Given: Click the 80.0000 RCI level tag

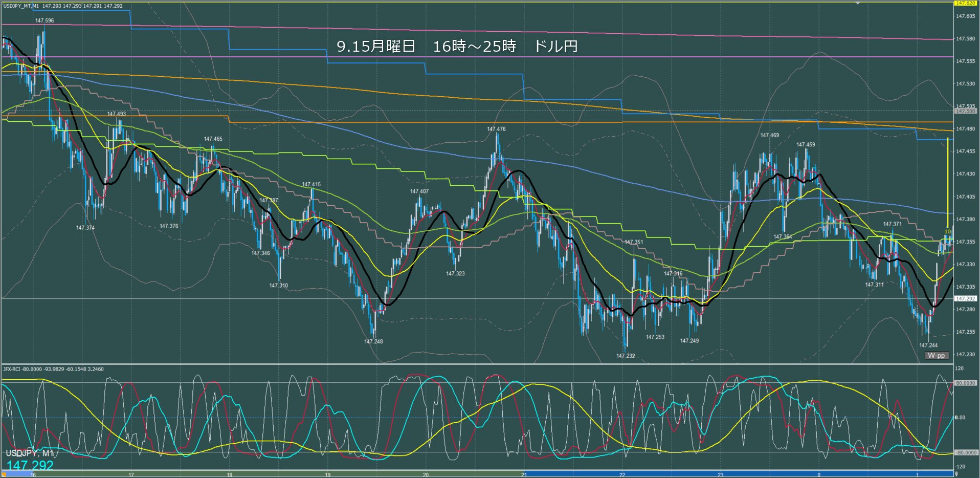Looking at the screenshot, I should point(965,383).
